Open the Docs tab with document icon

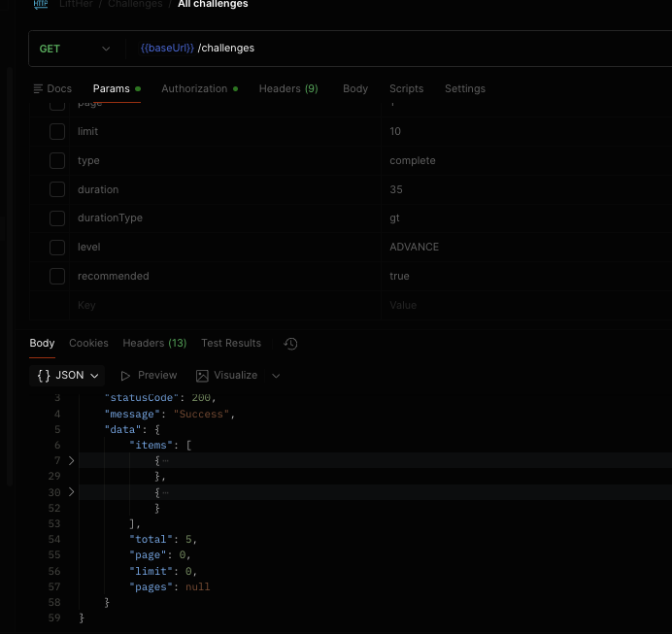(x=52, y=88)
